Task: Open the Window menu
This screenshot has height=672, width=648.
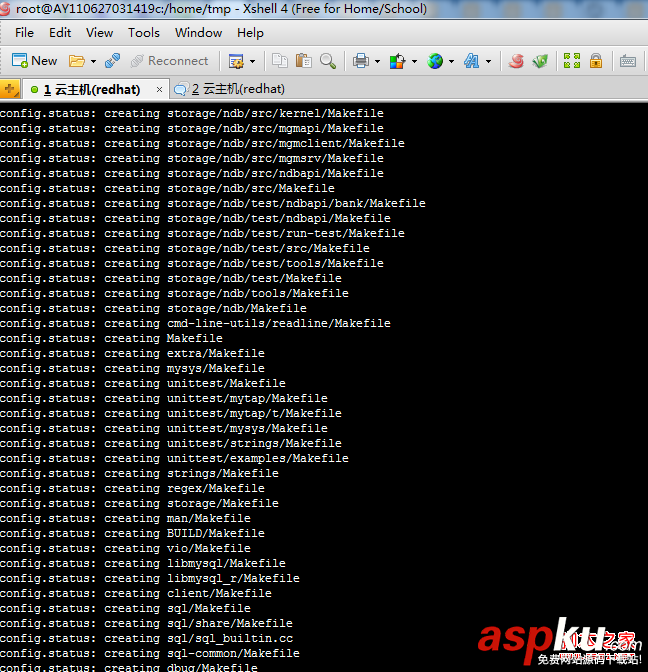Action: coord(198,33)
